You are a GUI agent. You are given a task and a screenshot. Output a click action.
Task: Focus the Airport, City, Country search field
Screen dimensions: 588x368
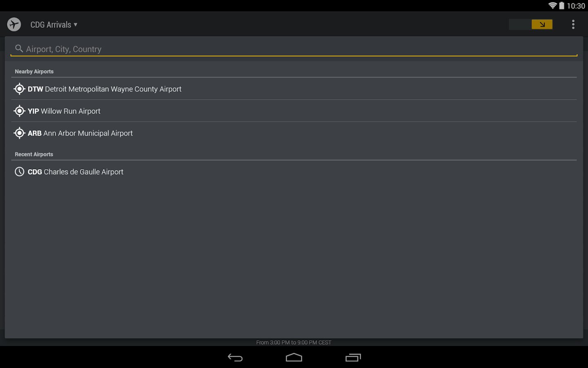(x=294, y=49)
